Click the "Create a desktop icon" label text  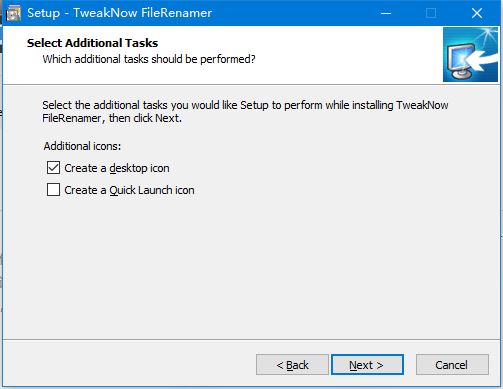(117, 168)
